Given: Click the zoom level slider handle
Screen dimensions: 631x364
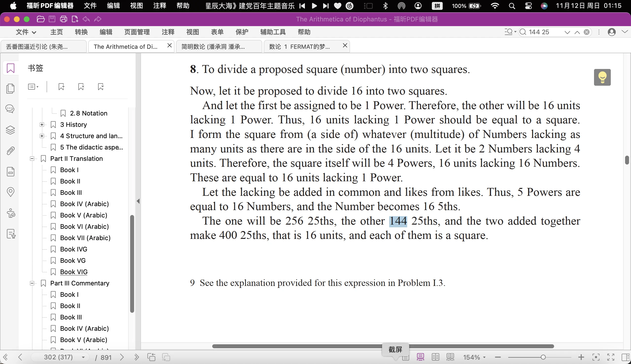Looking at the screenshot, I should 543,357.
